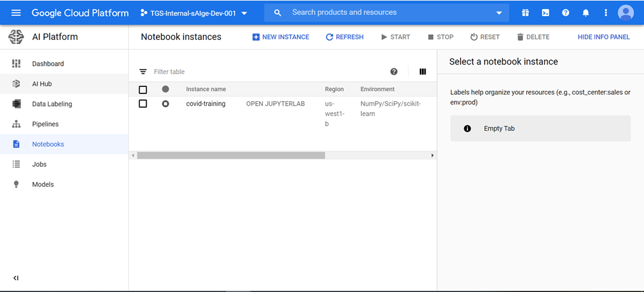Viewport: 644px width, 292px height.
Task: Go to AI Hub in the sidebar
Action: pos(64,84)
